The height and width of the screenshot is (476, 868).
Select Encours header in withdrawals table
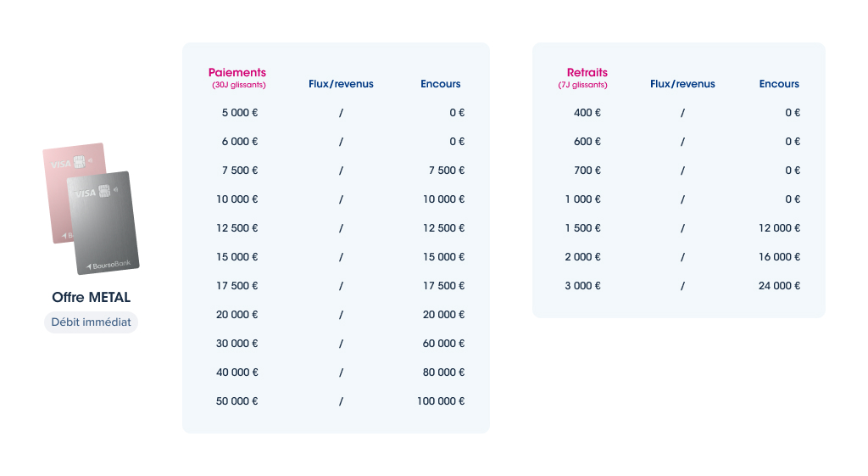(779, 84)
